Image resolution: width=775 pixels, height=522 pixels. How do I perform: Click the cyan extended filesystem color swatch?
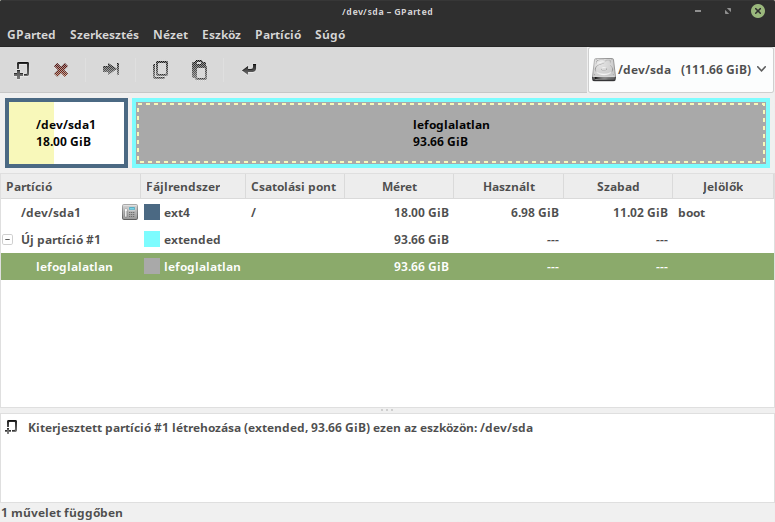pos(152,239)
